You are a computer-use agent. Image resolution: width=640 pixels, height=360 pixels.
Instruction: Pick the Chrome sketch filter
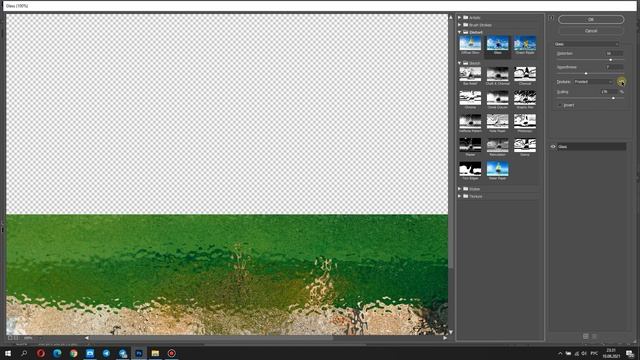click(x=470, y=98)
